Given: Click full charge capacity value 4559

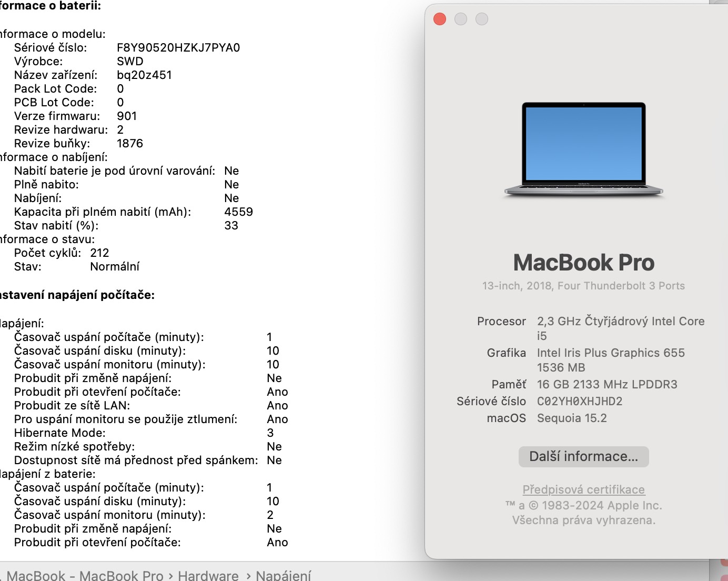Looking at the screenshot, I should (x=239, y=212).
